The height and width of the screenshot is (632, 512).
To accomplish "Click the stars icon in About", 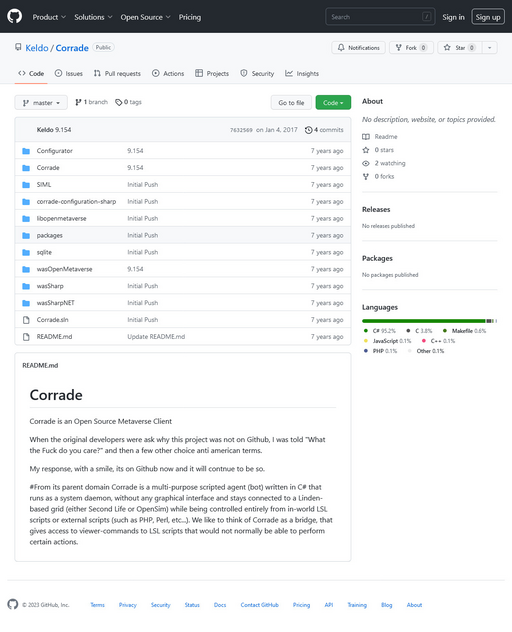I will [366, 150].
